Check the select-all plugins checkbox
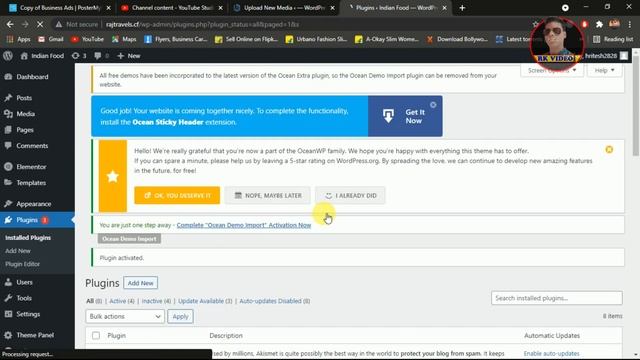 click(x=96, y=336)
